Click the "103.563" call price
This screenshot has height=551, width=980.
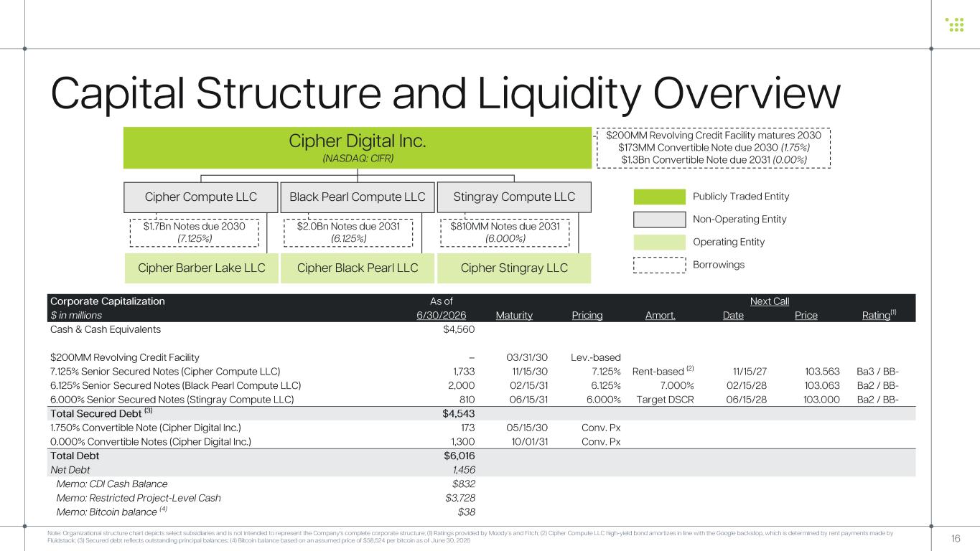(x=821, y=371)
